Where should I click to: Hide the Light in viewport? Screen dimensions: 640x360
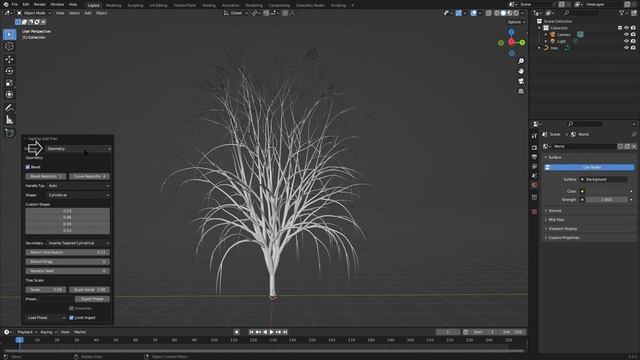coord(626,41)
